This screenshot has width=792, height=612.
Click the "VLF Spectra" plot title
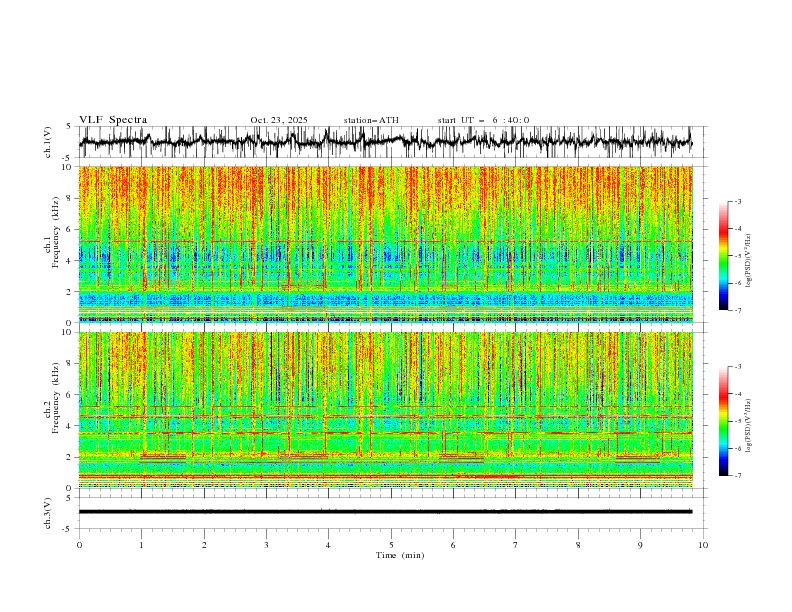[x=113, y=120]
